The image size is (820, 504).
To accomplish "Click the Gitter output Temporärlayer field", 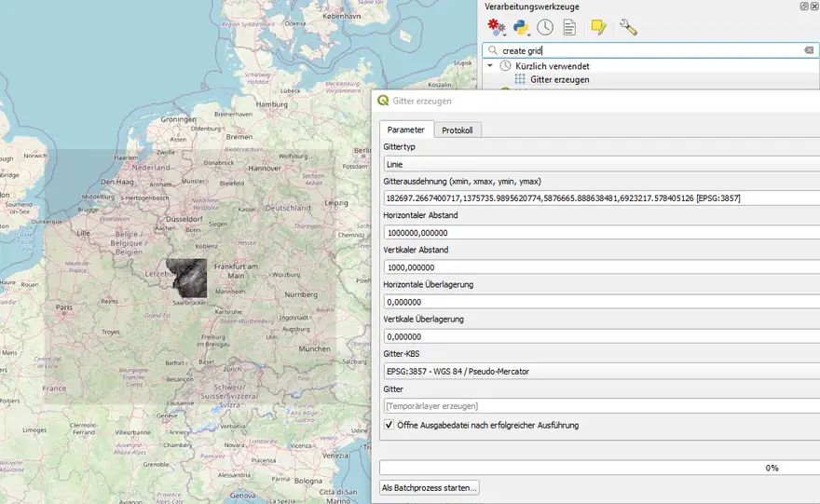I will 601,405.
